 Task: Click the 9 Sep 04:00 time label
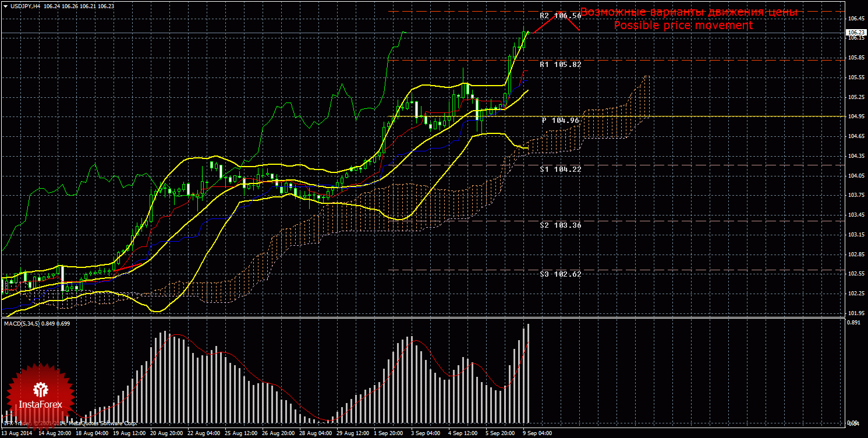538,433
